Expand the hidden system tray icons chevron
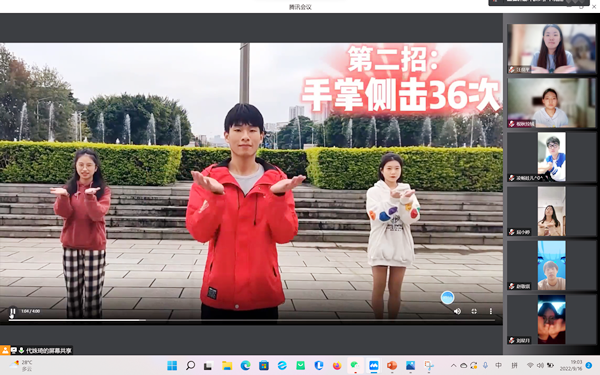This screenshot has height=375, width=600. (x=453, y=365)
